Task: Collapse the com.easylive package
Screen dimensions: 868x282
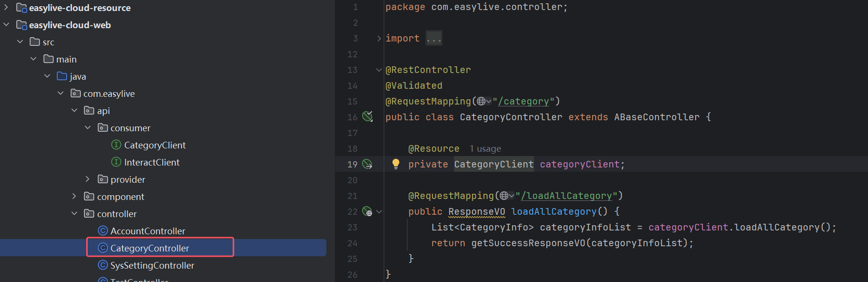Action: point(61,94)
